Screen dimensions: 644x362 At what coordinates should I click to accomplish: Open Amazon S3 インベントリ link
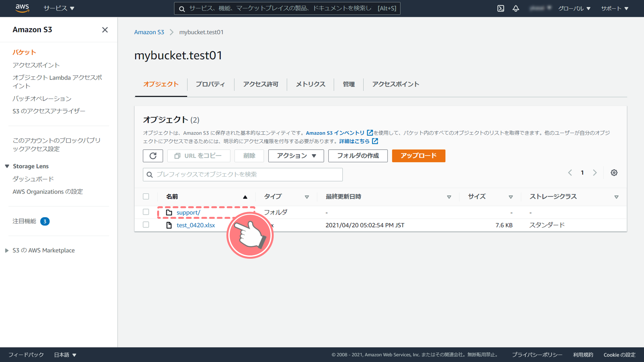[x=335, y=133]
